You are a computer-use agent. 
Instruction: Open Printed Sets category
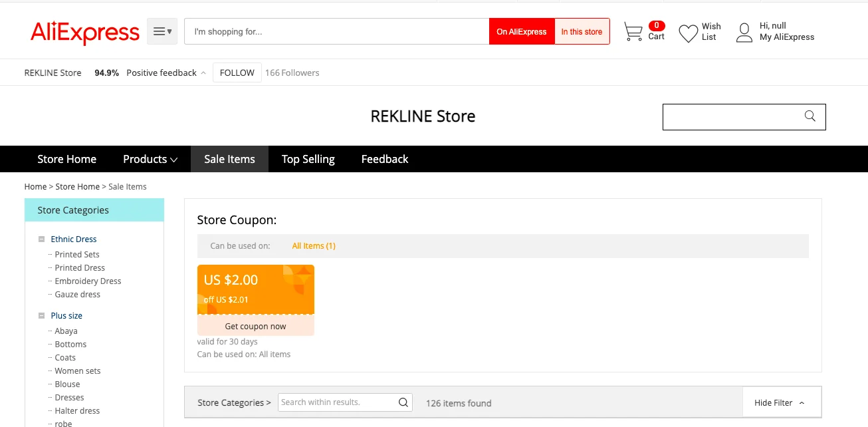[x=77, y=255]
